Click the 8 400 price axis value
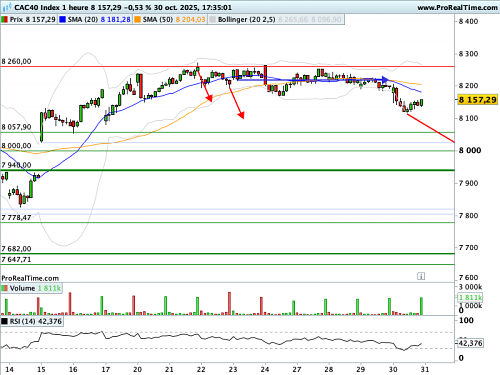This screenshot has height=375, width=500. click(x=468, y=21)
